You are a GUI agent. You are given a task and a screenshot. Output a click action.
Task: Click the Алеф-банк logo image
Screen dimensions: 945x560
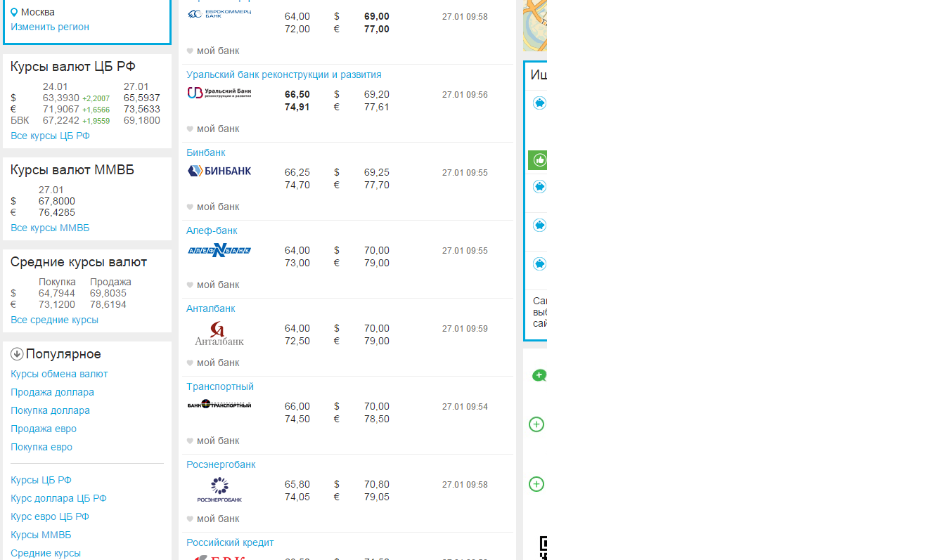pos(219,249)
